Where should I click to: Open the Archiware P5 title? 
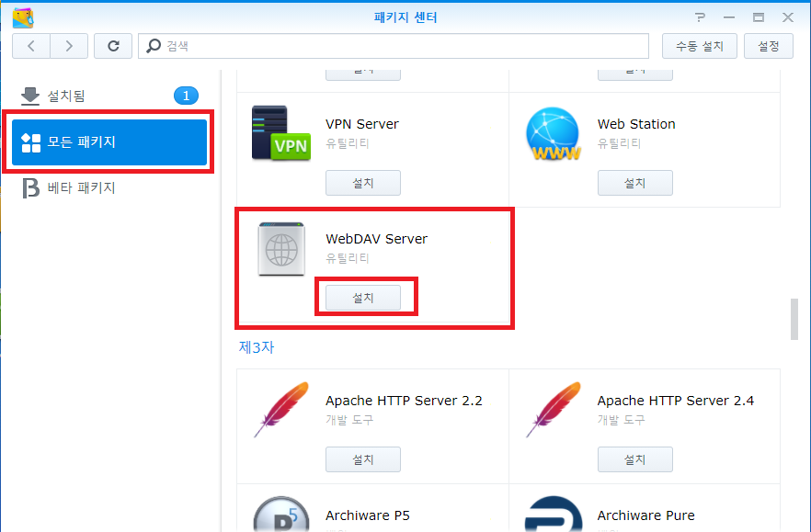368,515
